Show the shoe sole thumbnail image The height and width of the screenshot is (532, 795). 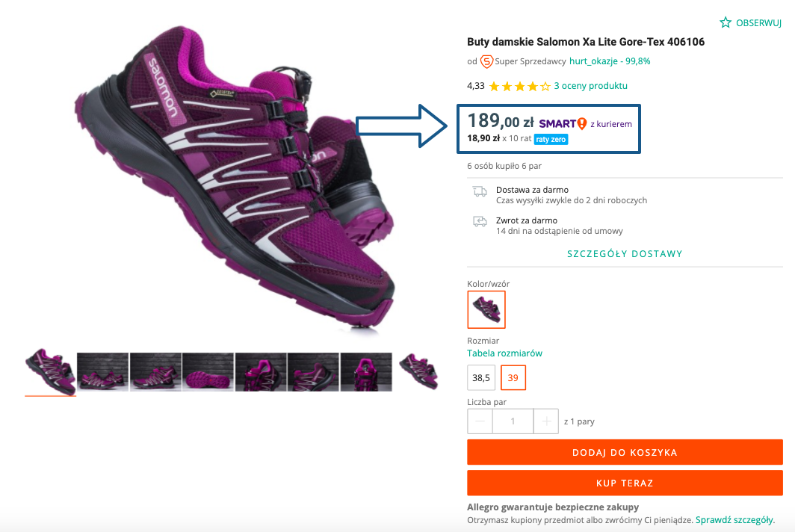[x=208, y=371]
